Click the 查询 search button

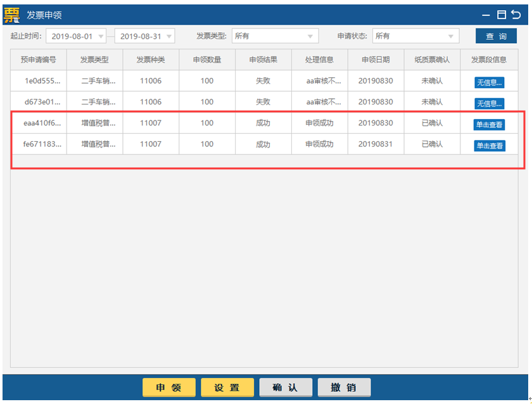[496, 36]
